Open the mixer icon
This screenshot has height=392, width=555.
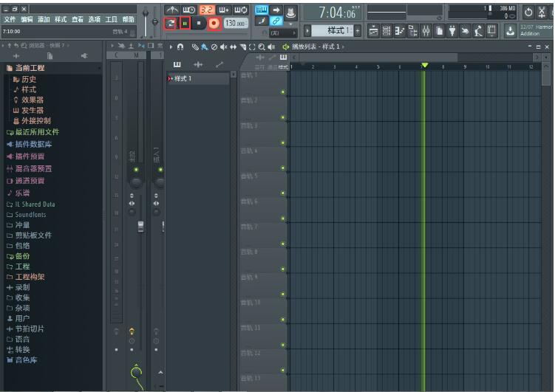[x=426, y=31]
